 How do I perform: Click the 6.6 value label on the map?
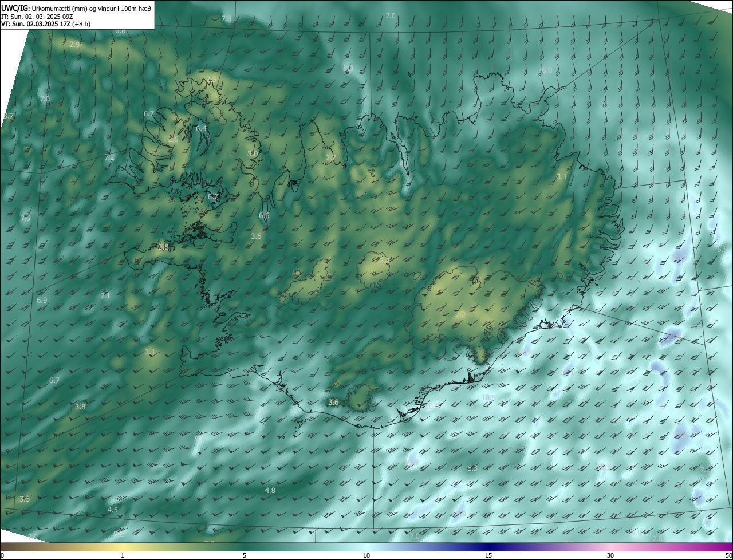coord(264,216)
